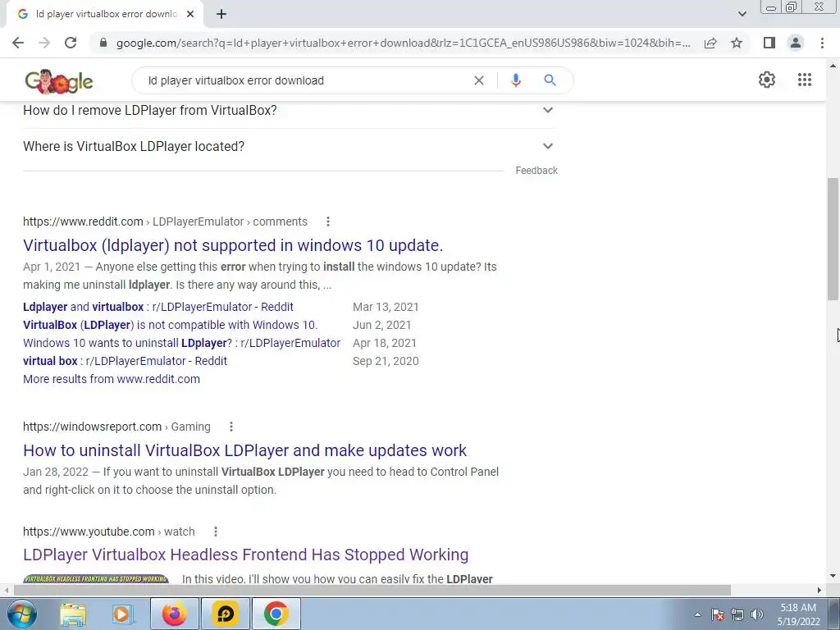Close the ld player virtualbox tab
The width and height of the screenshot is (840, 630).
(190, 14)
